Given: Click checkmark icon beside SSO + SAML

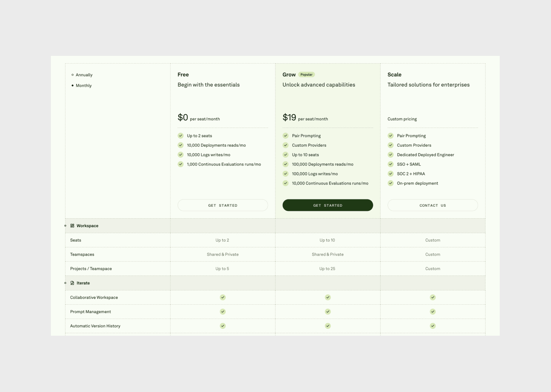Looking at the screenshot, I should [x=391, y=164].
